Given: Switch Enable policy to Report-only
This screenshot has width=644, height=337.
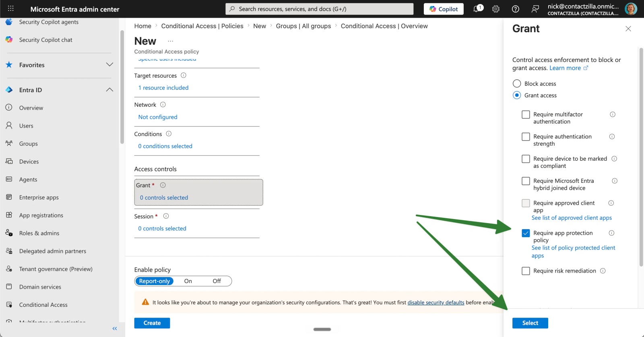Looking at the screenshot, I should [155, 281].
